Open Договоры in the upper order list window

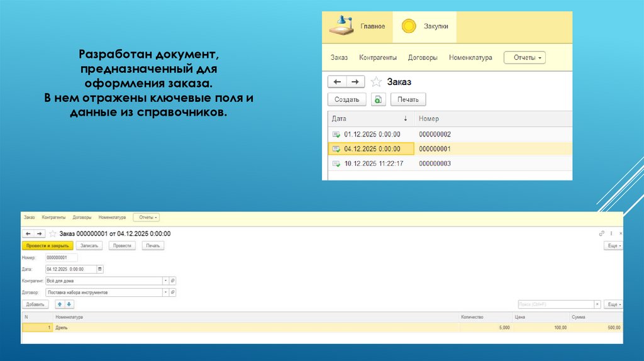(423, 57)
